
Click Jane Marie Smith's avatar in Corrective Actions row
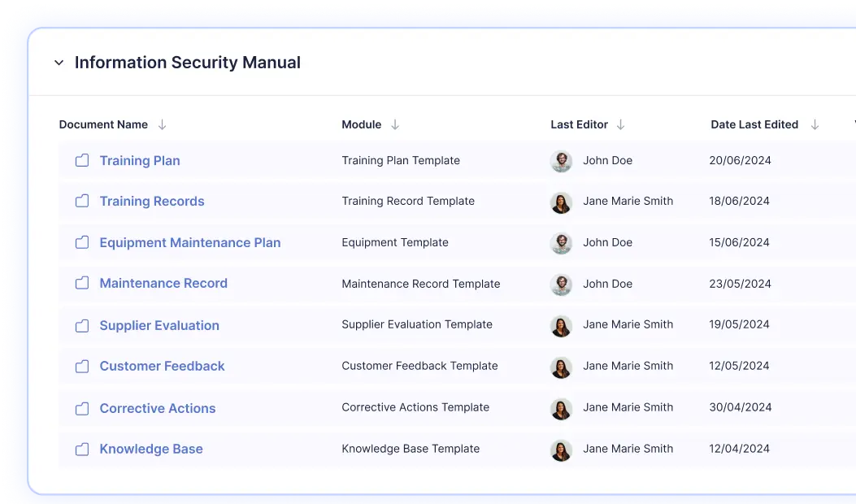tap(561, 409)
